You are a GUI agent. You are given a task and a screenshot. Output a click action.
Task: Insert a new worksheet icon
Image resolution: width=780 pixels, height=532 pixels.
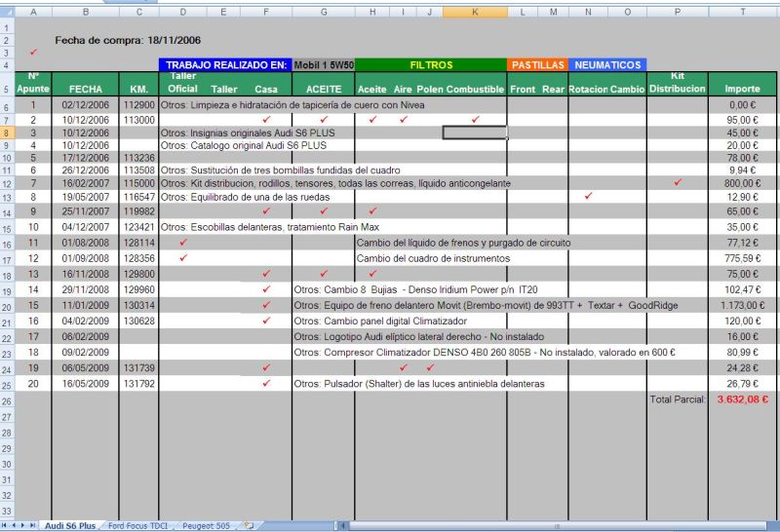point(250,525)
